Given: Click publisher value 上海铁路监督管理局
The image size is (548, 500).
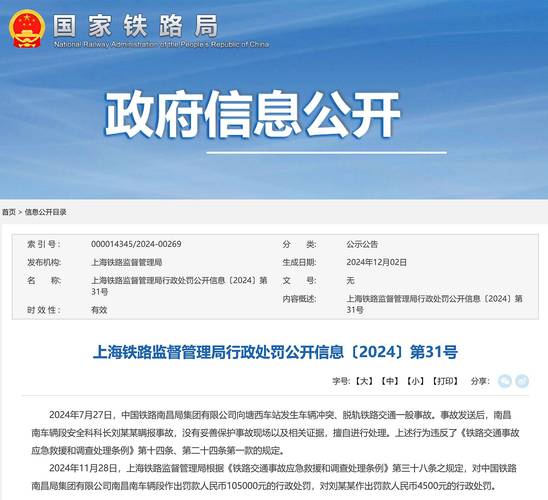Looking at the screenshot, I should pyautogui.click(x=127, y=262).
